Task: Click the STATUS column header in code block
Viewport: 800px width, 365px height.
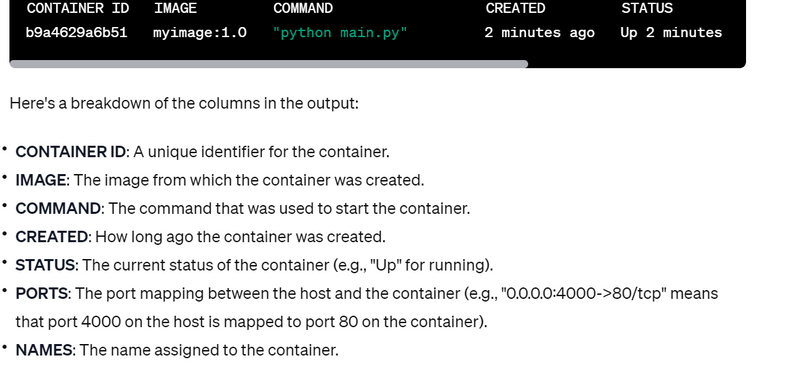Action: (x=647, y=9)
